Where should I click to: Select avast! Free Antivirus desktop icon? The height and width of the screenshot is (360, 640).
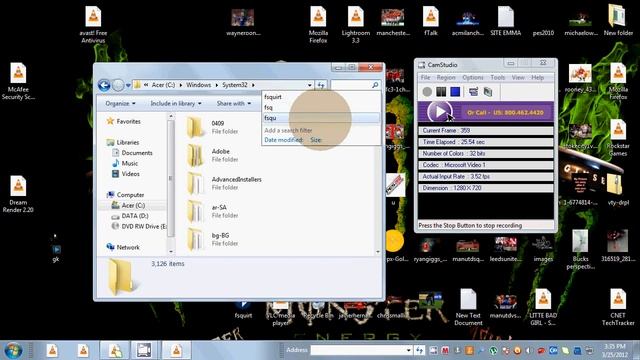point(93,25)
